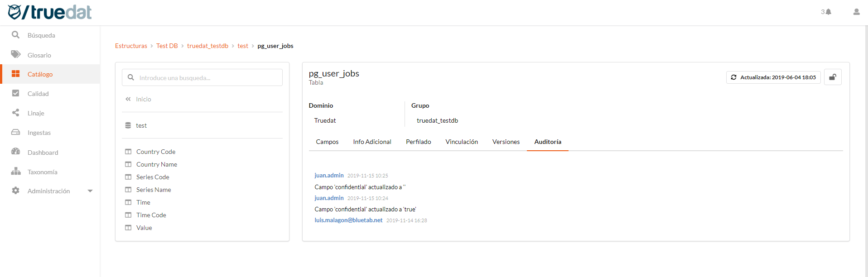Switch to the Perfilado tab
Image resolution: width=868 pixels, height=277 pixels.
click(418, 142)
